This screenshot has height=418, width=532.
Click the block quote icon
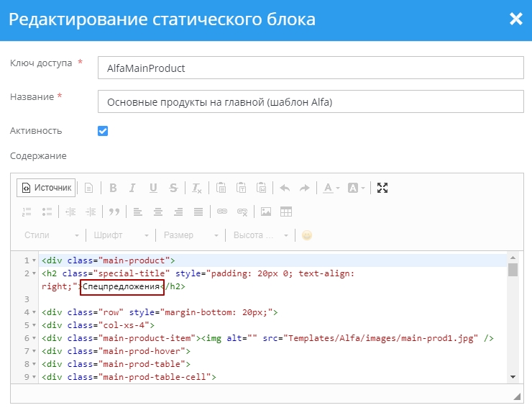click(x=113, y=212)
